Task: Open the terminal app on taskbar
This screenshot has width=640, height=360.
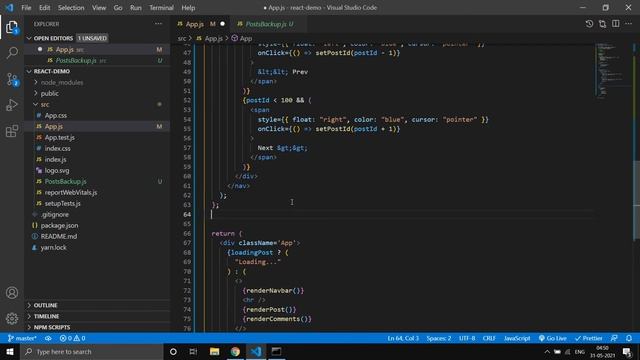Action: tap(276, 351)
